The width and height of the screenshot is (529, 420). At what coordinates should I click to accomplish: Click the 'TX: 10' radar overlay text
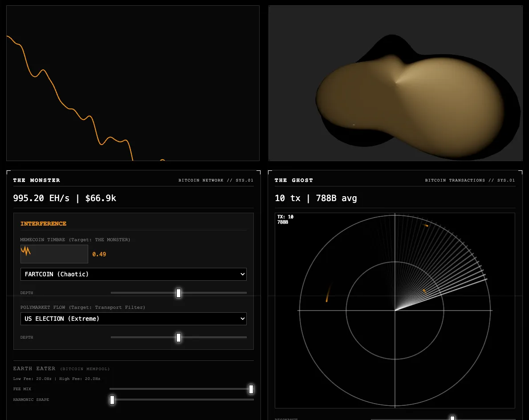coord(285,217)
